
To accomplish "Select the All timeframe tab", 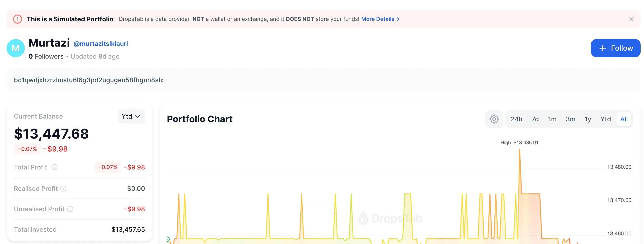I will tap(624, 119).
